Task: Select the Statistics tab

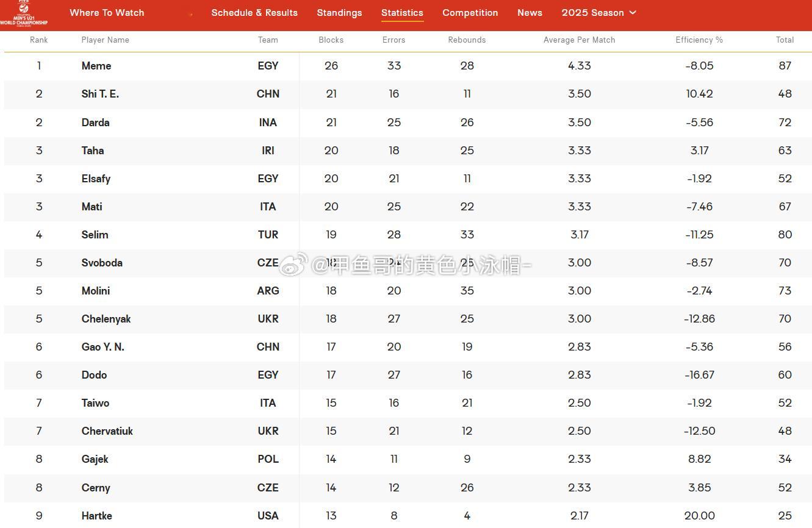Action: [402, 13]
